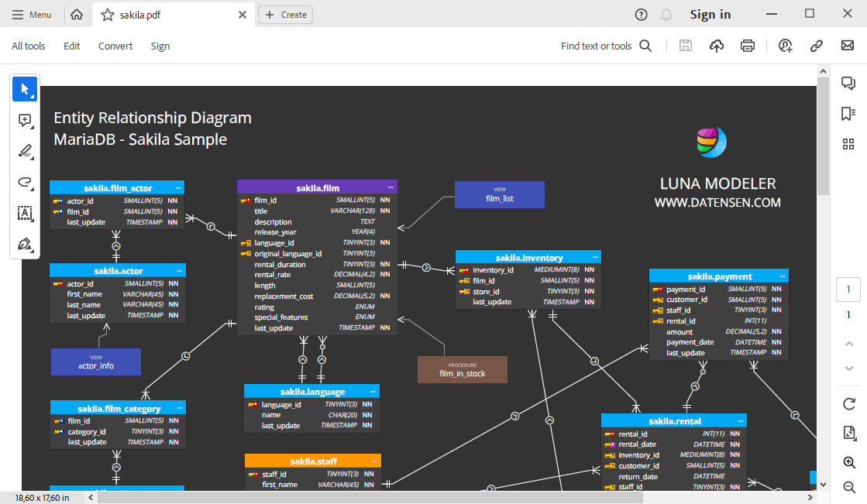Click the sakila.film_category table header
Image resolution: width=867 pixels, height=504 pixels.
[x=119, y=409]
